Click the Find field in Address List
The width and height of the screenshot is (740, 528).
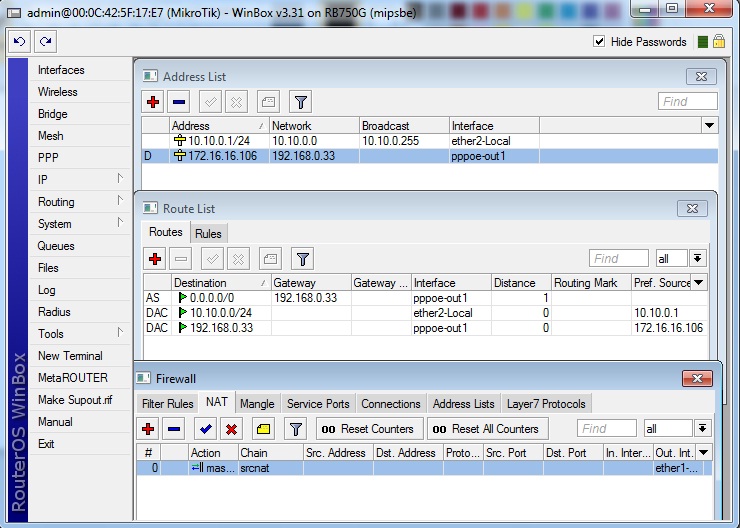(688, 101)
